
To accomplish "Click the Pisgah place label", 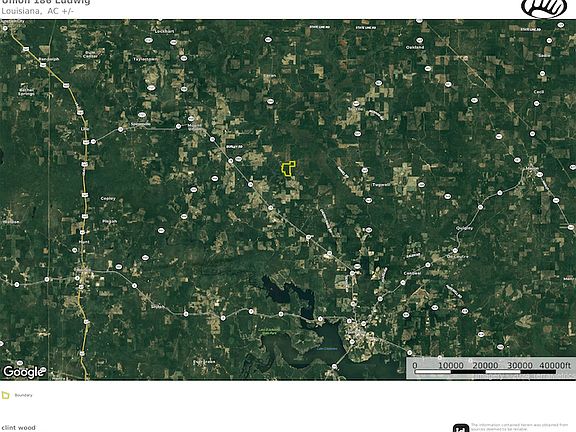I will click(x=109, y=221).
